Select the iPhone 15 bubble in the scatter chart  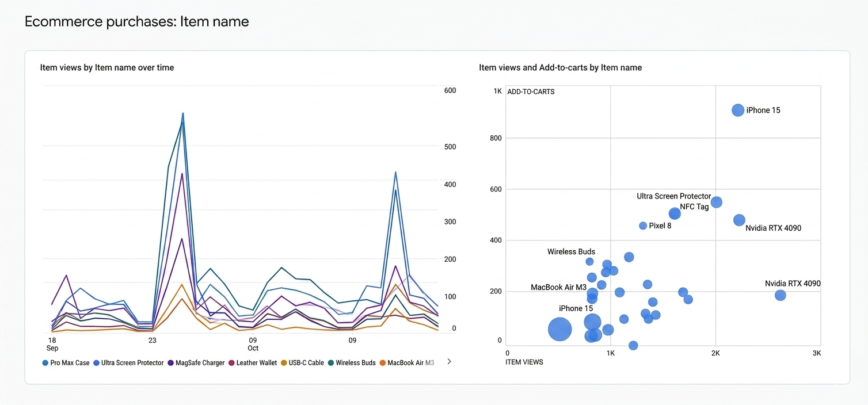coord(737,110)
